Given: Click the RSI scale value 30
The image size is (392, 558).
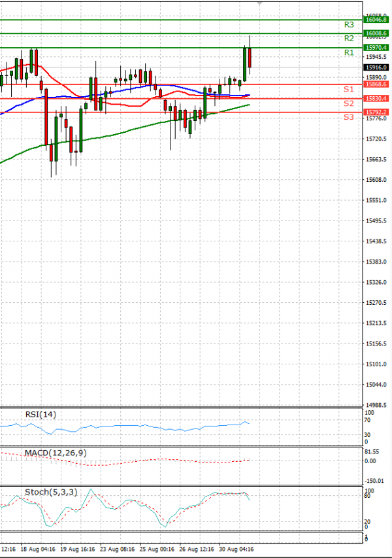Looking at the screenshot, I should [367, 435].
